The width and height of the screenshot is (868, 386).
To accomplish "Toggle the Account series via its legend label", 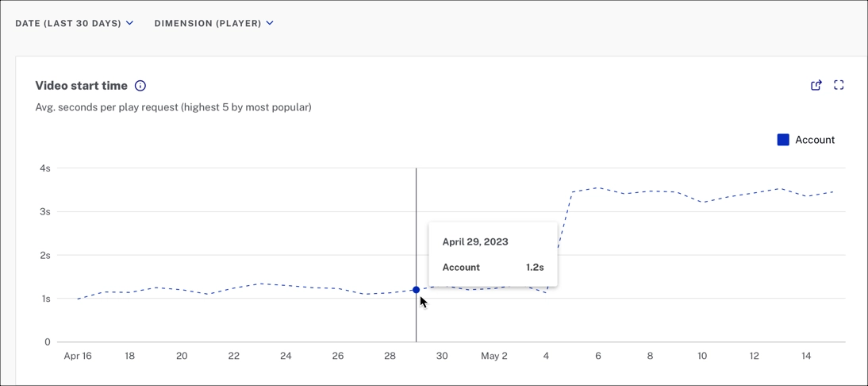I will pyautogui.click(x=815, y=140).
